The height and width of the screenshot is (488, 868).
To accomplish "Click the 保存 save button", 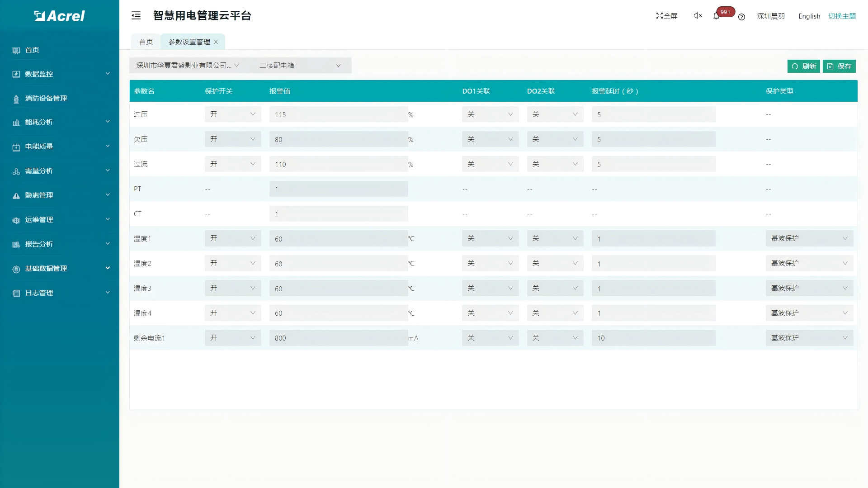I will tap(839, 66).
